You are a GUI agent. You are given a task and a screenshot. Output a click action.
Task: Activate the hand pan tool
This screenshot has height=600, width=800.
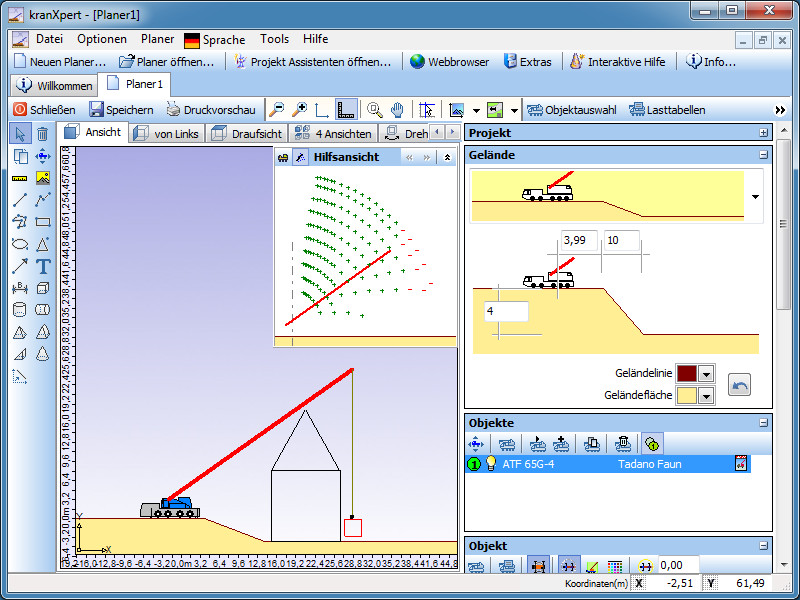point(397,110)
